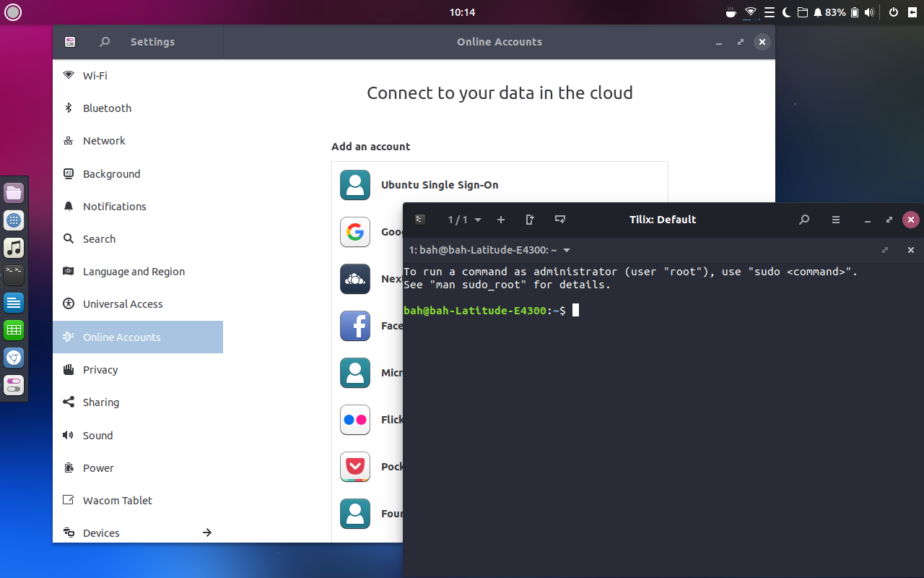Viewport: 924px width, 578px height.
Task: Click the top bar lines menu indicator
Action: (x=770, y=12)
